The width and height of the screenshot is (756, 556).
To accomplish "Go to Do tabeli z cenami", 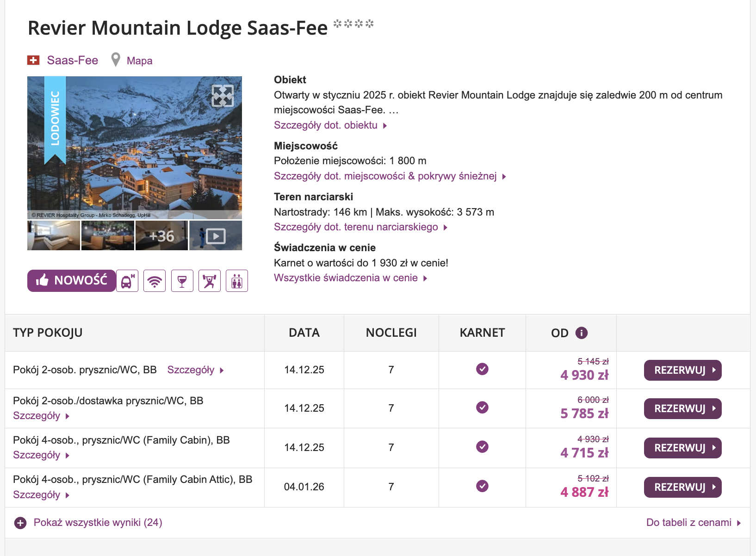I will click(693, 523).
